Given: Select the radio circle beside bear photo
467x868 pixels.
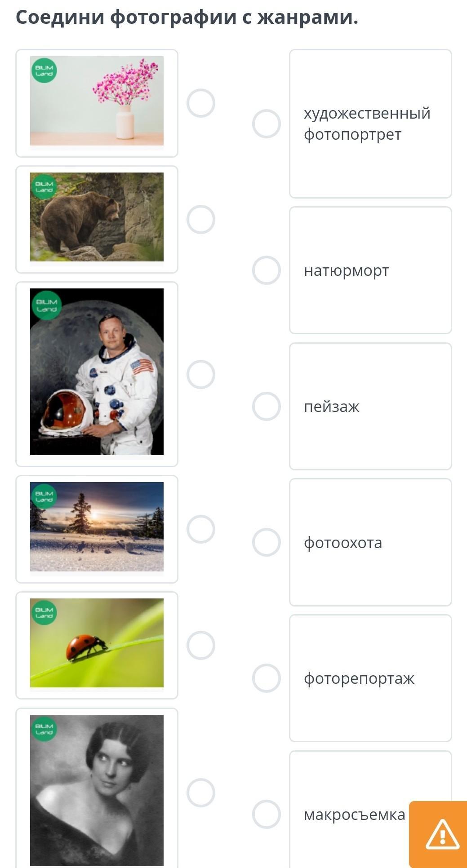Looking at the screenshot, I should tap(201, 219).
